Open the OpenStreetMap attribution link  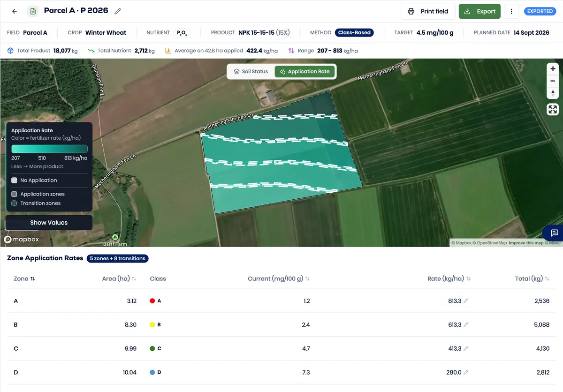[x=490, y=243]
